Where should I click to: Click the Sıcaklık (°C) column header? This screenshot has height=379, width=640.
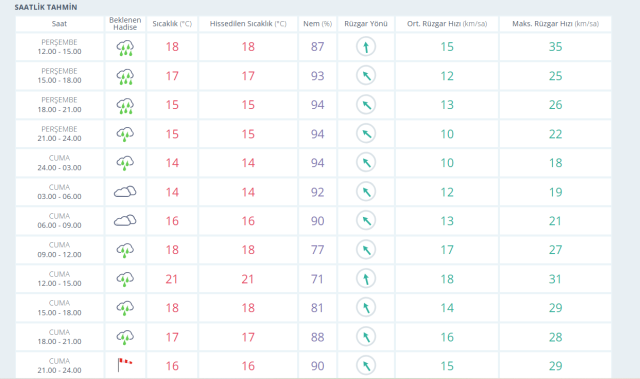click(172, 24)
